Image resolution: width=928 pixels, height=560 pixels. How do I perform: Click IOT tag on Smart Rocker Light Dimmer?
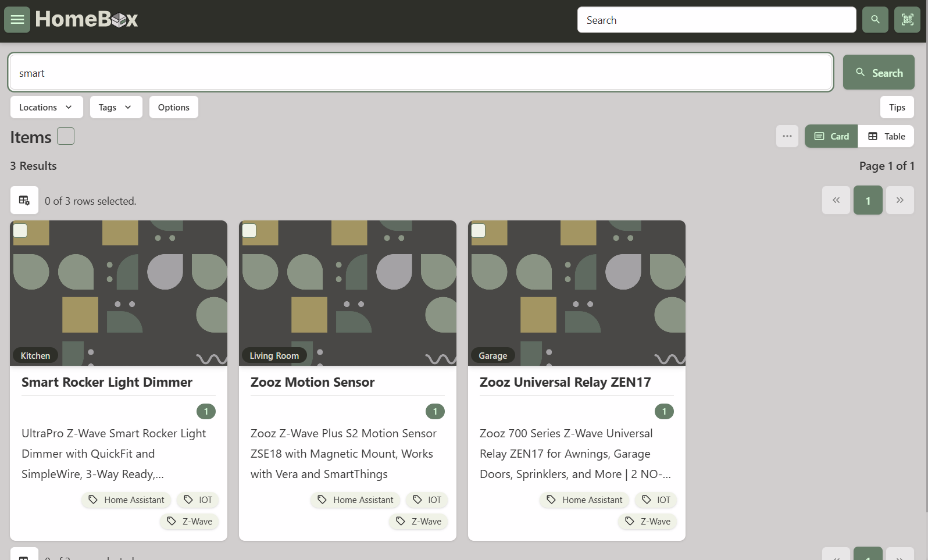[x=198, y=500]
